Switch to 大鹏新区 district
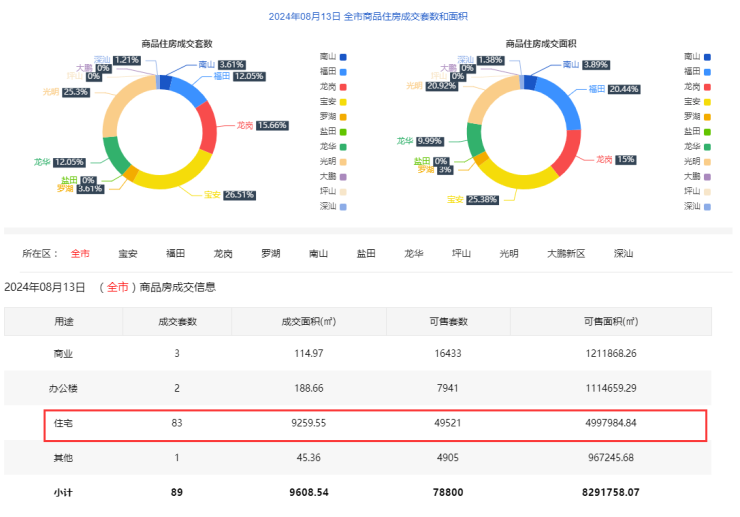740x517 pixels. coord(566,254)
